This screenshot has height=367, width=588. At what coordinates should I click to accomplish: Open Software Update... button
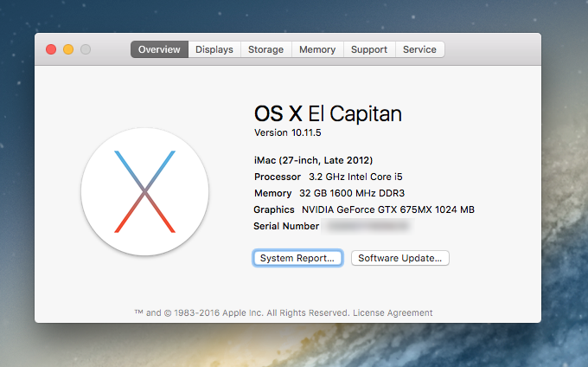point(399,258)
